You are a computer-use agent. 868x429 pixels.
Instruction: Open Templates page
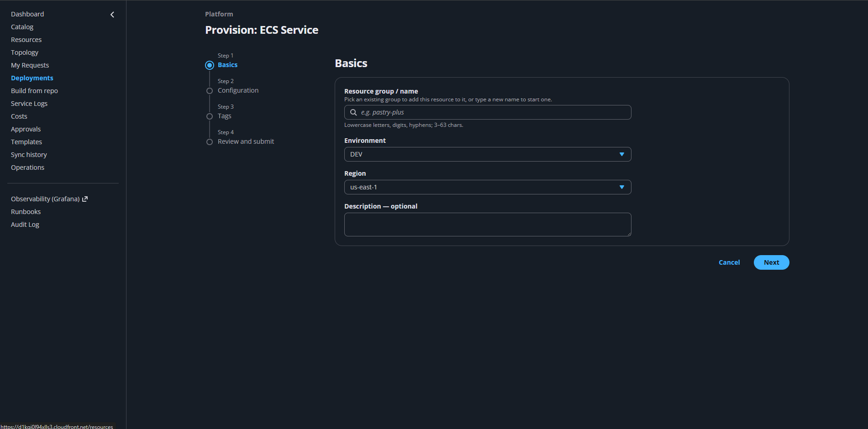pyautogui.click(x=26, y=142)
